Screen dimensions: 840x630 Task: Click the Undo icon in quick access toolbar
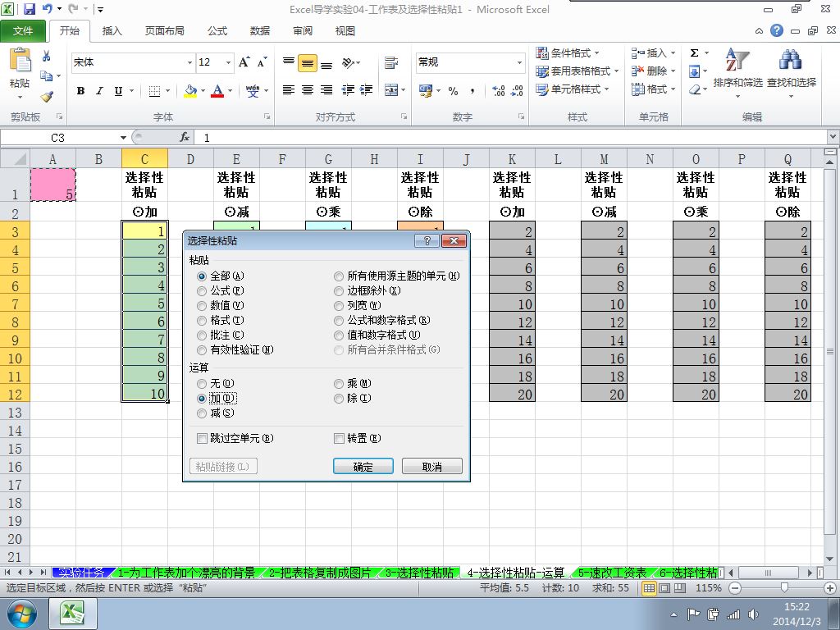tap(47, 9)
